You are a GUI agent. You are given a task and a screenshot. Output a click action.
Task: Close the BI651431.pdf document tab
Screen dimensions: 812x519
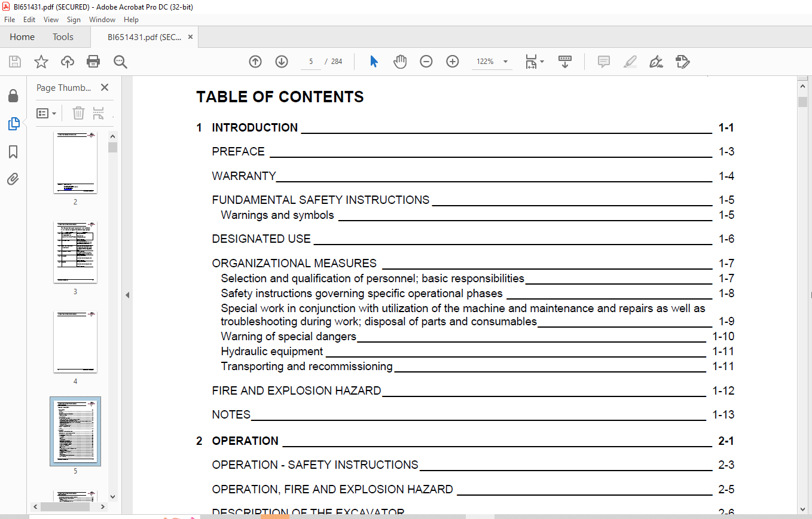click(x=190, y=37)
